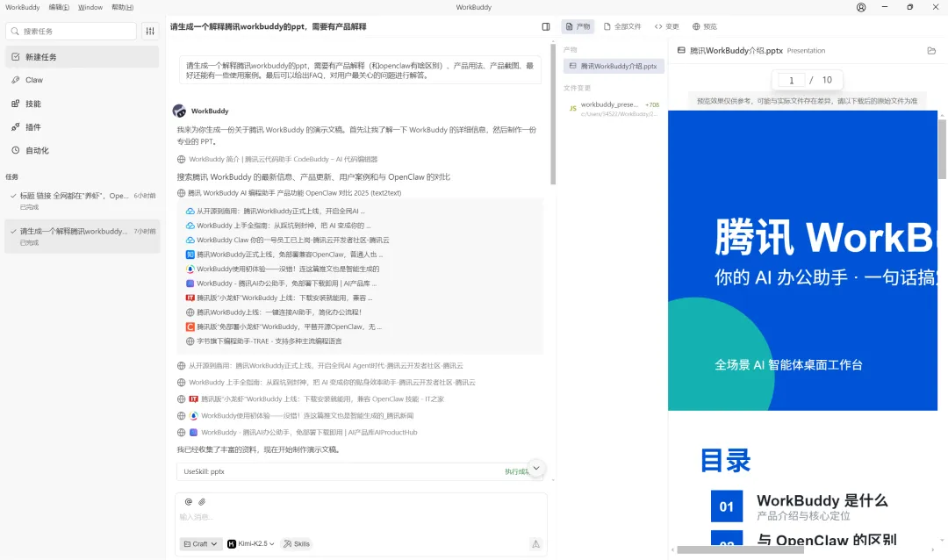
Task: Click the chat panel vertical scrollbar
Action: pyautogui.click(x=553, y=114)
